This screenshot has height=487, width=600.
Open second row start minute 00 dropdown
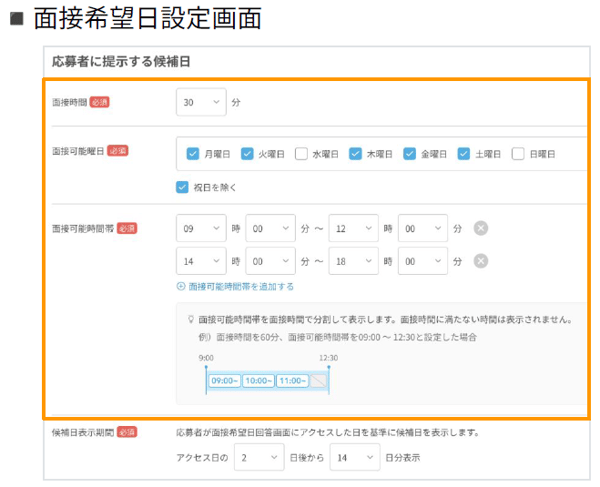[271, 261]
